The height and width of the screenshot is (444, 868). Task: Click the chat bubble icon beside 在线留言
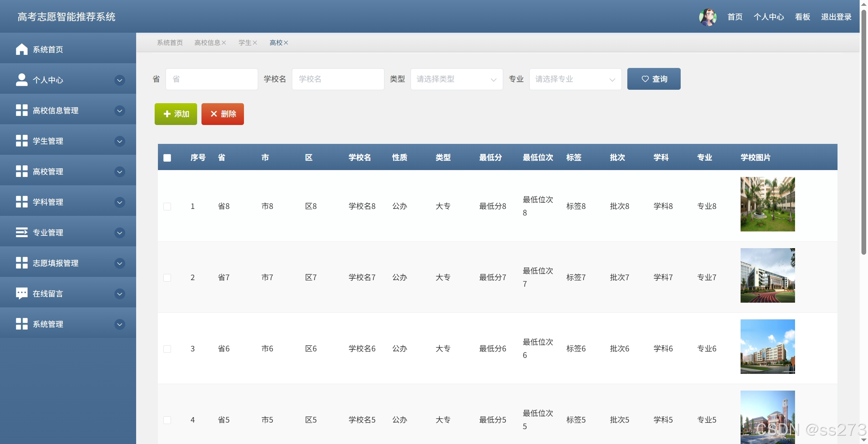[x=22, y=293]
